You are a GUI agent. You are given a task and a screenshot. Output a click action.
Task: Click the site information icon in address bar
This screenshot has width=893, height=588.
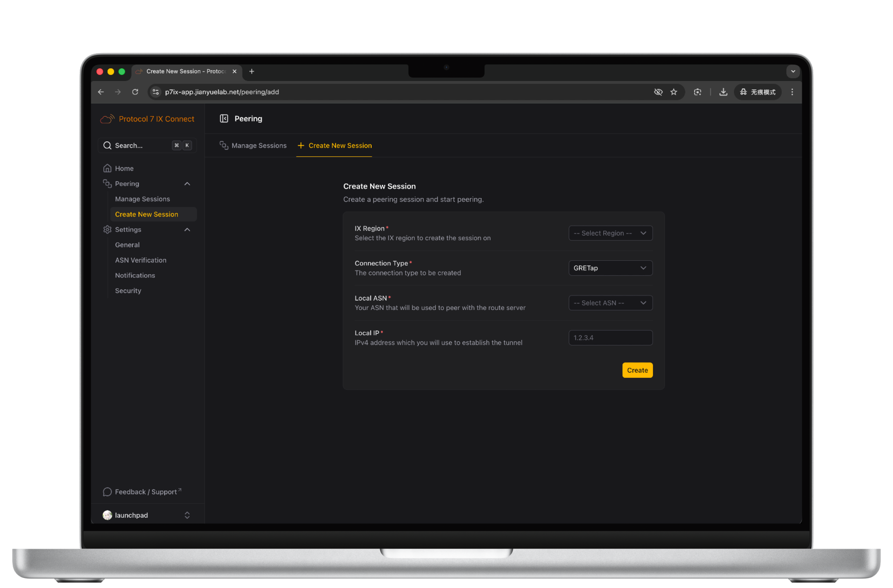[156, 92]
